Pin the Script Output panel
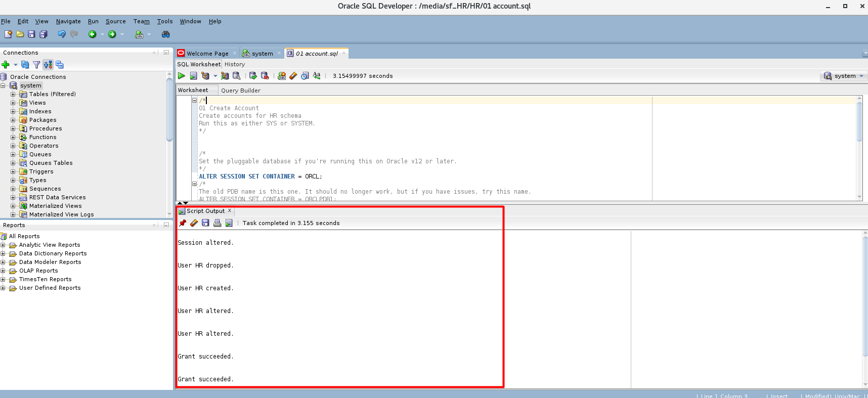Screen dimensions: 868x398 [x=183, y=223]
